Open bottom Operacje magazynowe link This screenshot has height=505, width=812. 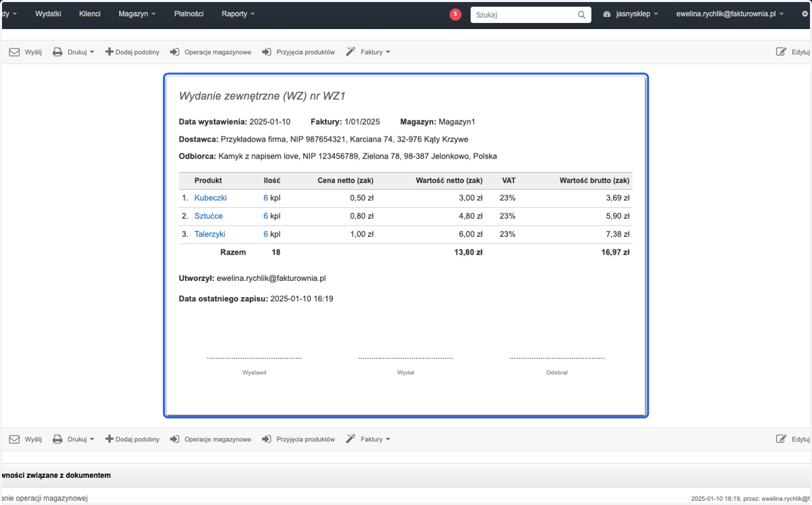click(218, 439)
